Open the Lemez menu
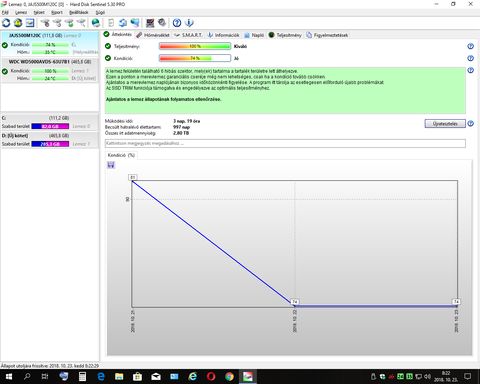Screen dimensions: 480x384 click(x=21, y=12)
